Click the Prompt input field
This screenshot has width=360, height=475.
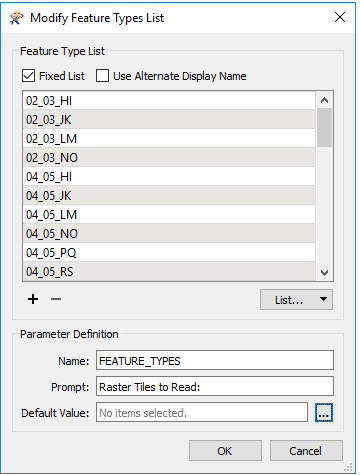(x=215, y=386)
